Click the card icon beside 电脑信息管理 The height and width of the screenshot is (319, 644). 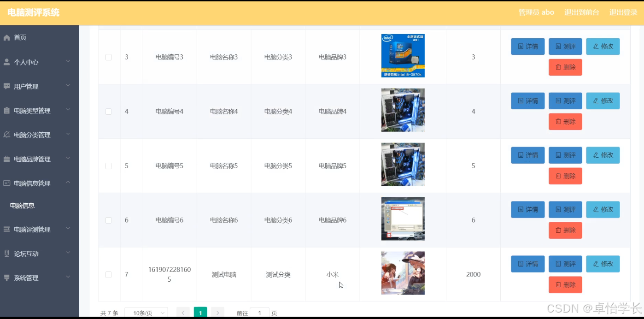click(x=6, y=183)
